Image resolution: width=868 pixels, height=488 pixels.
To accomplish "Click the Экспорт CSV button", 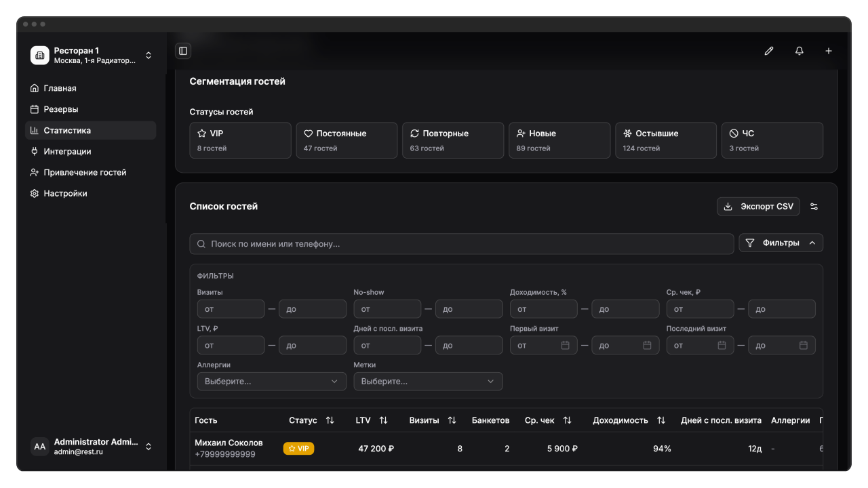I will 758,207.
